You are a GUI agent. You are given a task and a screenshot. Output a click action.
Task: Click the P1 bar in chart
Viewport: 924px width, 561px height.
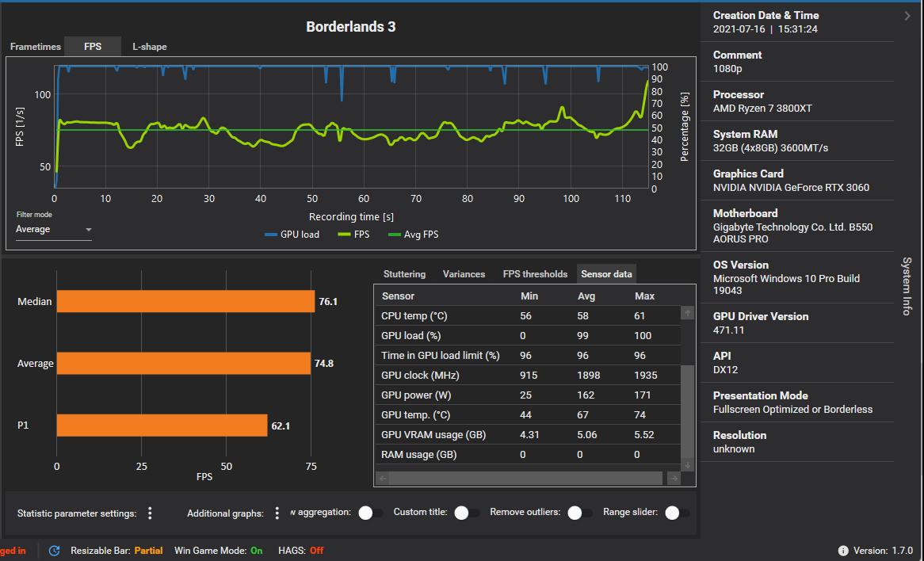(162, 425)
